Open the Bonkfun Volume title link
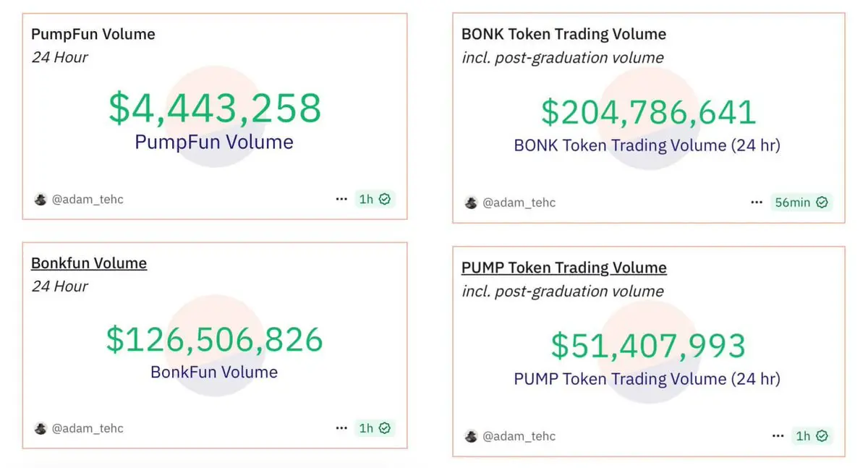 89,263
